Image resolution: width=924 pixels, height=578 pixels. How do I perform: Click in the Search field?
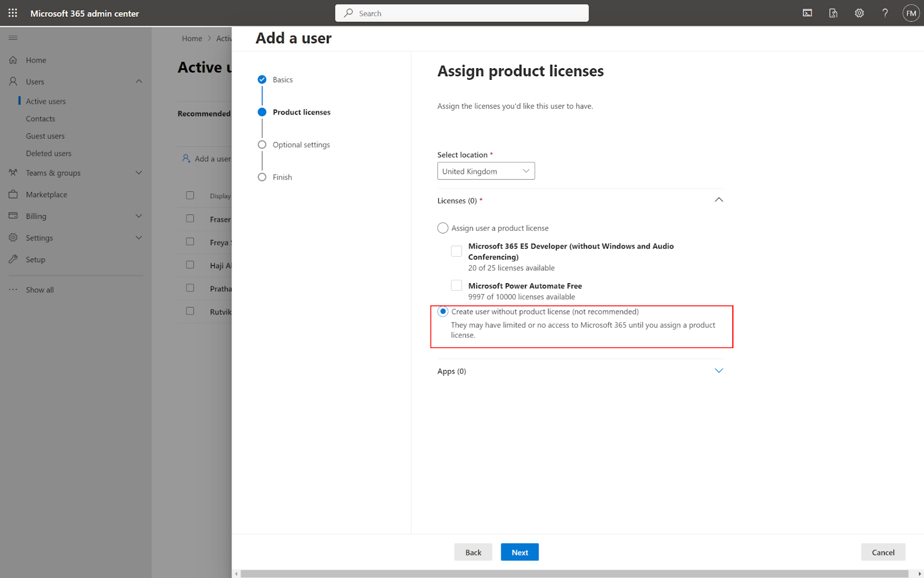coord(462,13)
